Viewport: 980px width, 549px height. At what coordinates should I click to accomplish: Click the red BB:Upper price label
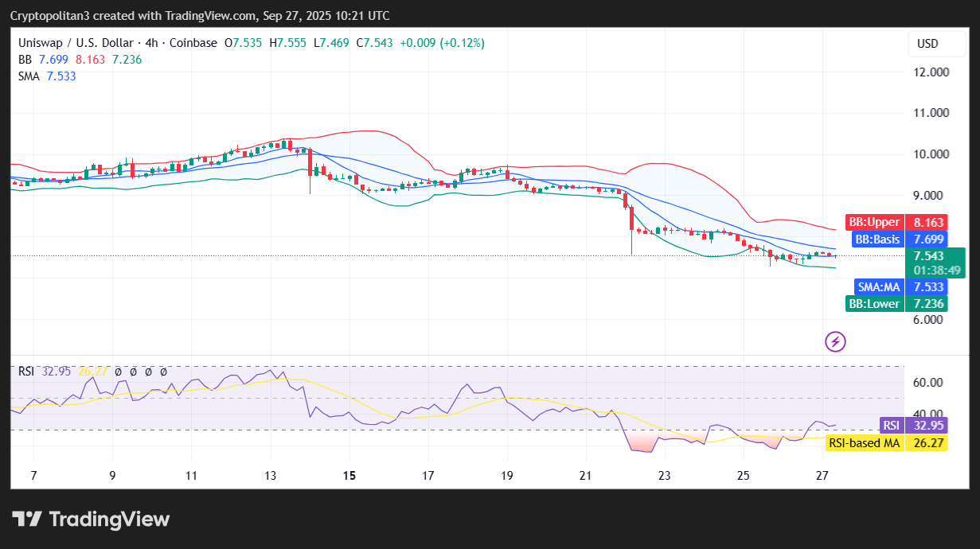pos(896,222)
